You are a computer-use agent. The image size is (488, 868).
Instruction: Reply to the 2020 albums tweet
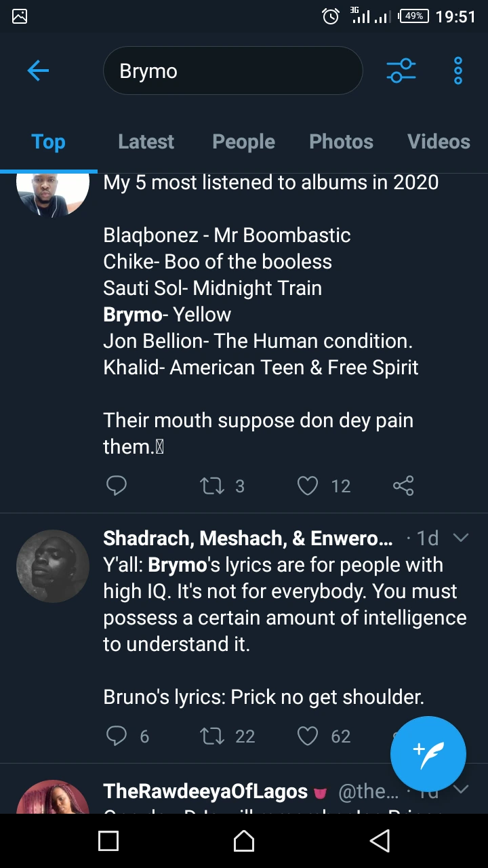(117, 486)
